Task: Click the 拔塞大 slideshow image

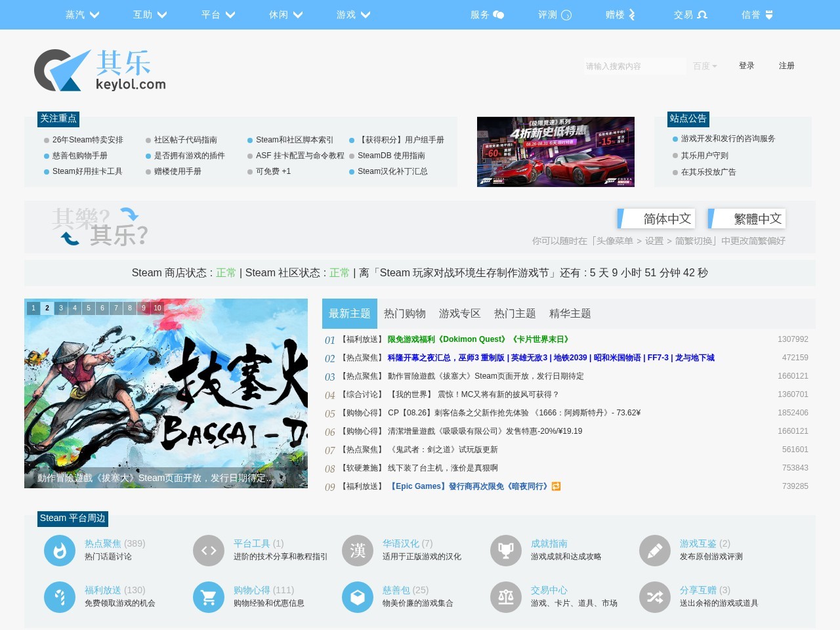Action: [x=166, y=393]
